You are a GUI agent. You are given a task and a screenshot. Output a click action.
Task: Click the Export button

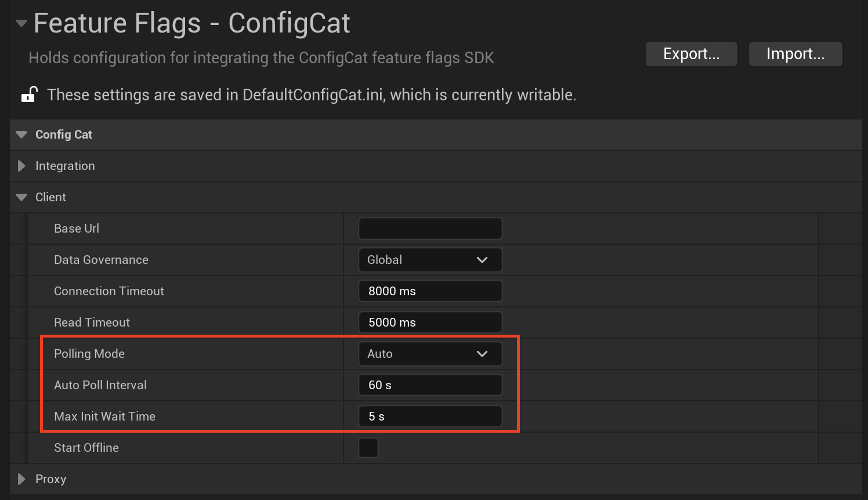tap(691, 53)
